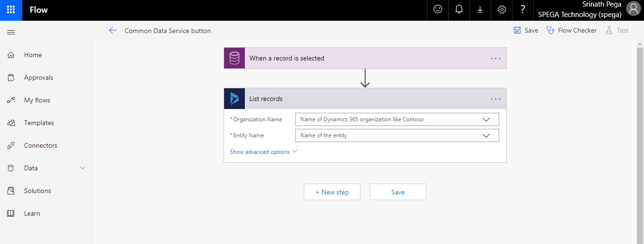The width and height of the screenshot is (644, 244).
Task: Go to Templates in the sidebar
Action: tap(39, 123)
